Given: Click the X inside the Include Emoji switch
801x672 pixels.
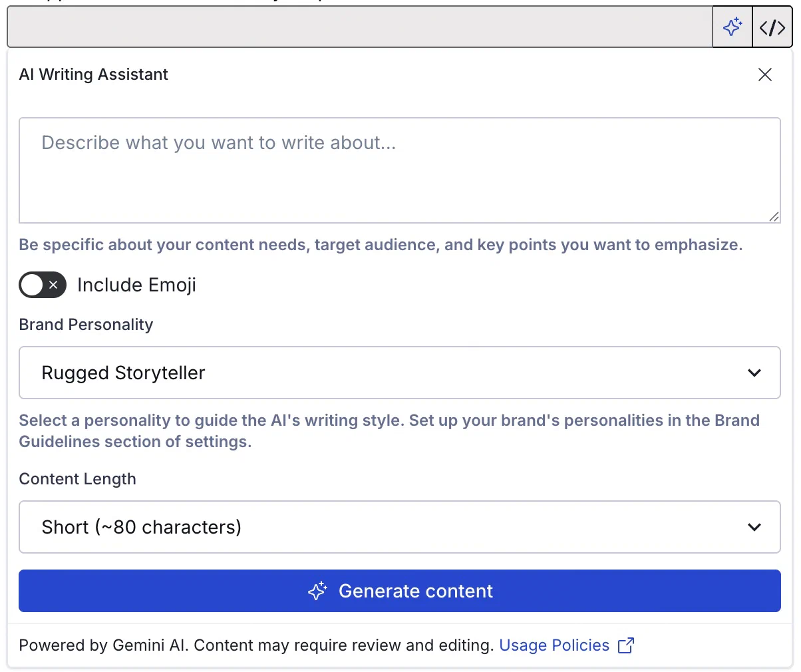Looking at the screenshot, I should (52, 285).
